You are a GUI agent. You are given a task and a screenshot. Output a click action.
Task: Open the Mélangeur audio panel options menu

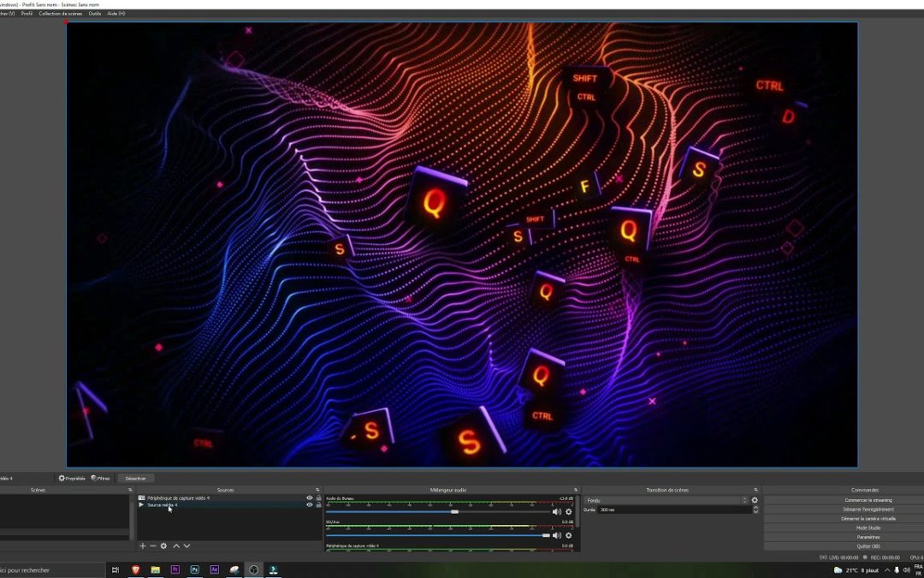[x=575, y=490]
